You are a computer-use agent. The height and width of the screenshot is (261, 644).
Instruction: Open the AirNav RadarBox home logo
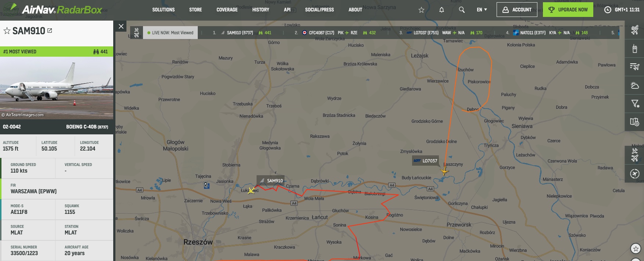pyautogui.click(x=56, y=9)
